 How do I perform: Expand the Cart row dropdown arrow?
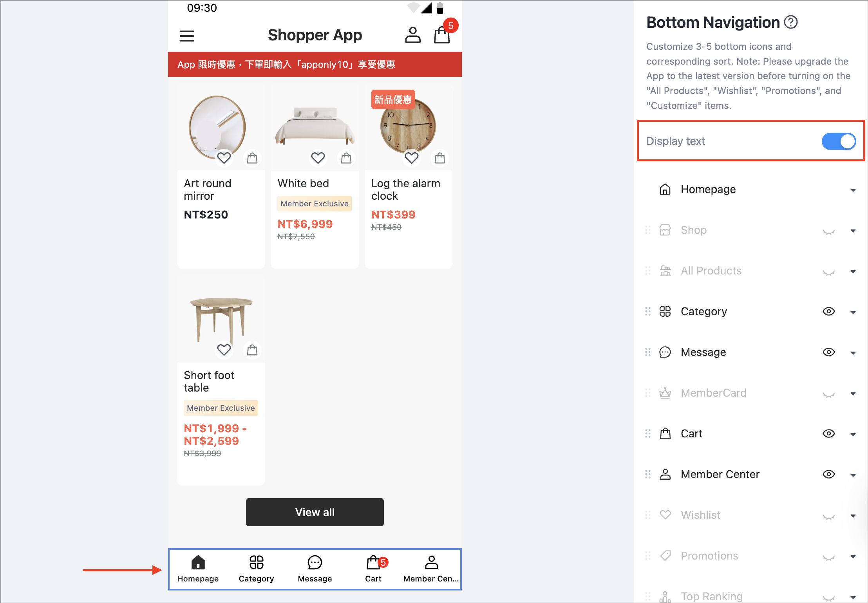pos(853,435)
